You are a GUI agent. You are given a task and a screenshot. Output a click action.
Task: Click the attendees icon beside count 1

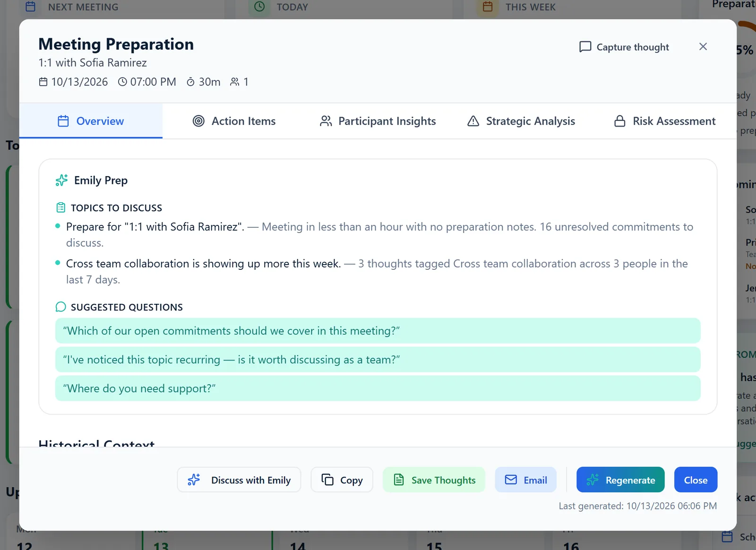pyautogui.click(x=234, y=82)
